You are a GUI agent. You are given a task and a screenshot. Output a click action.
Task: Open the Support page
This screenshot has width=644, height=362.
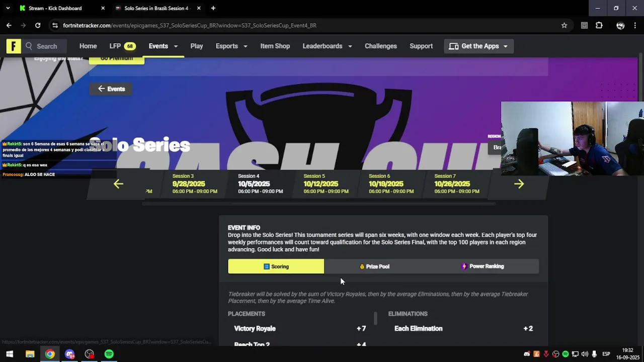pos(421,46)
